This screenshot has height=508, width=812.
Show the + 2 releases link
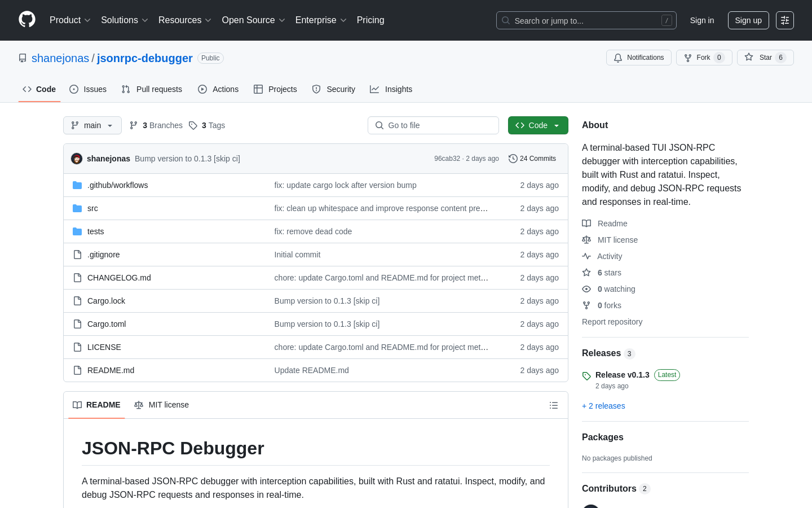pos(603,406)
